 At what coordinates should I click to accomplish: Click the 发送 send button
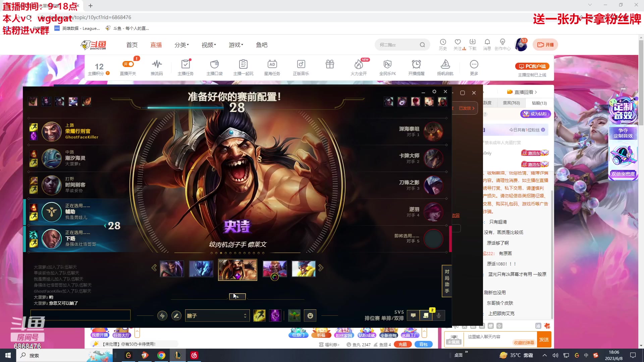[544, 340]
